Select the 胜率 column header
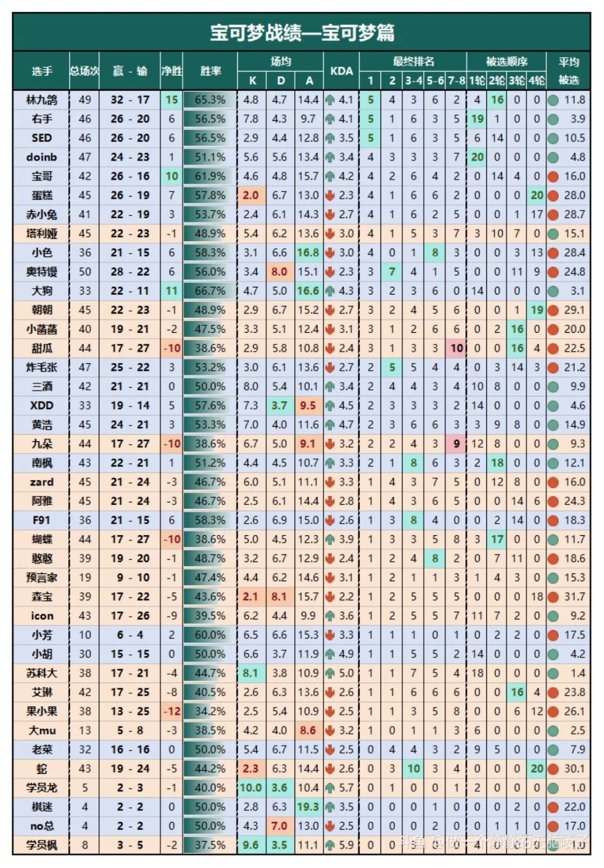Image resolution: width=604 pixels, height=868 pixels. coord(210,71)
